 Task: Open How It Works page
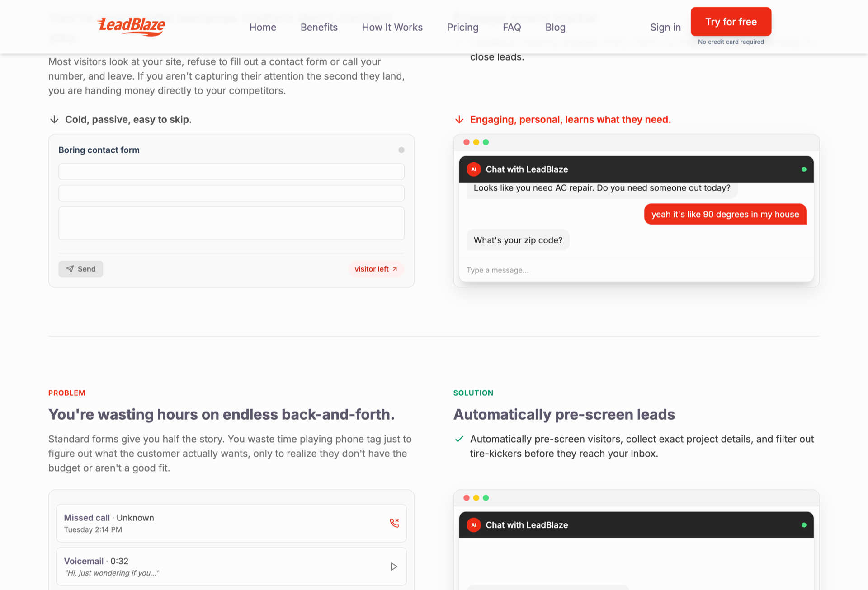392,27
